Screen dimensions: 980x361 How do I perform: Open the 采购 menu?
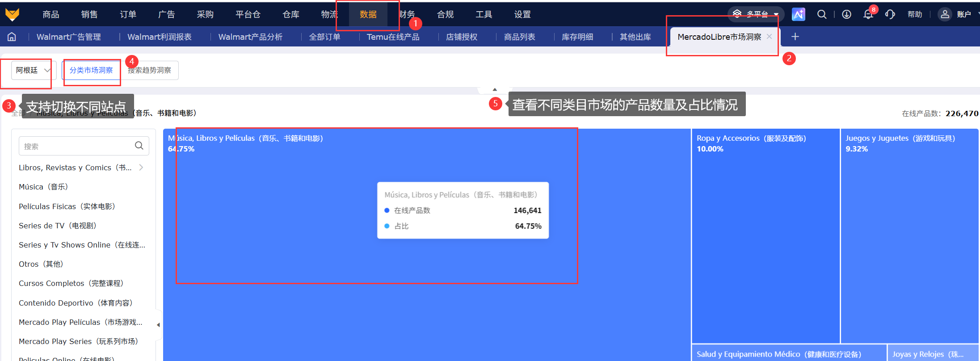tap(205, 14)
